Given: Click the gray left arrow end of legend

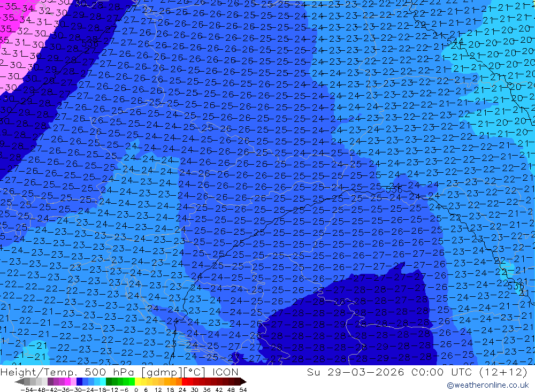Looking at the screenshot, I should coord(19,381).
